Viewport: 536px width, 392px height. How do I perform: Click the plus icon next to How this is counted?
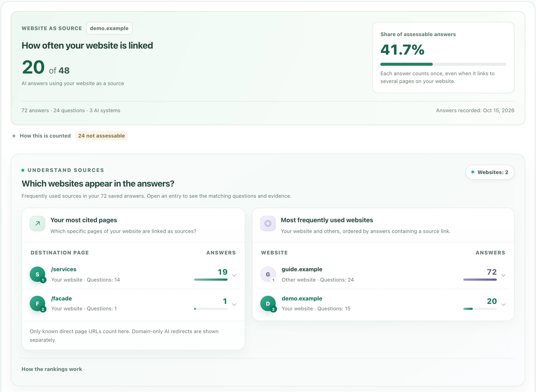point(14,136)
